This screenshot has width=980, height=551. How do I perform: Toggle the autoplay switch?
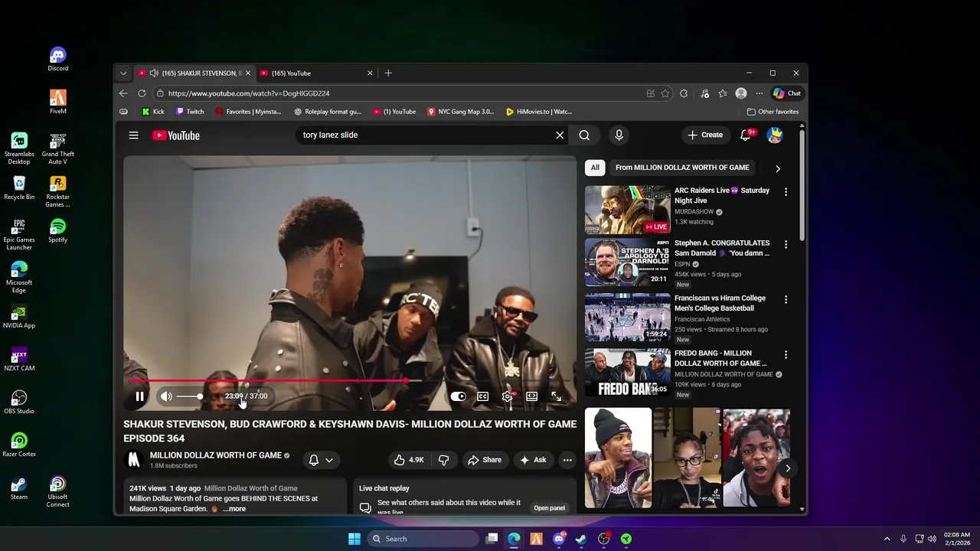(458, 396)
